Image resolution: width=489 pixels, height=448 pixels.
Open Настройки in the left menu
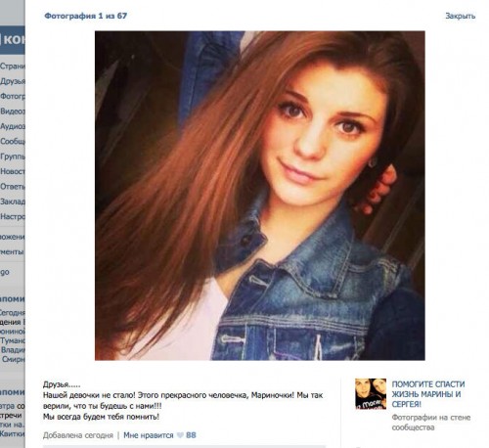[x=13, y=216]
